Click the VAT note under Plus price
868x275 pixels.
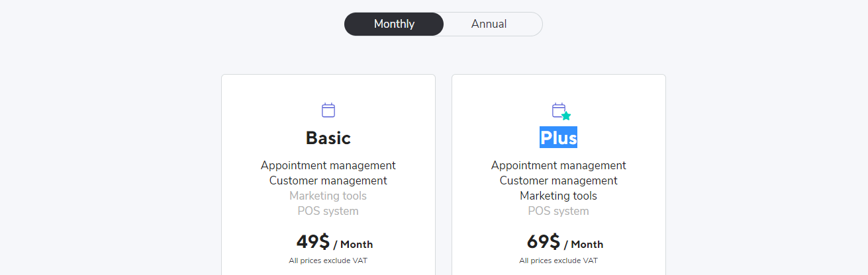click(x=558, y=260)
